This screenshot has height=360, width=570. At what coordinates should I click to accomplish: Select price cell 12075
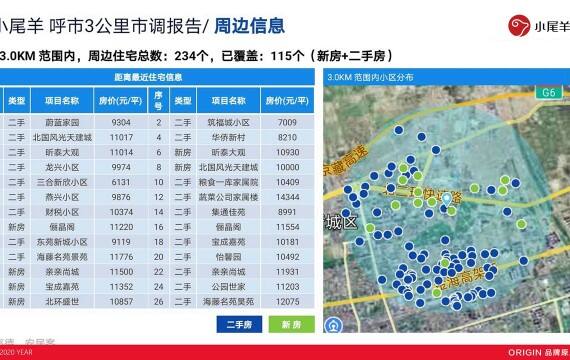[287, 301]
